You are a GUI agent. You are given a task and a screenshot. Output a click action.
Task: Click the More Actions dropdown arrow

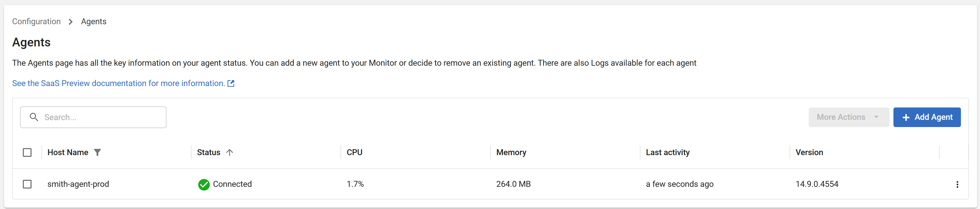876,117
